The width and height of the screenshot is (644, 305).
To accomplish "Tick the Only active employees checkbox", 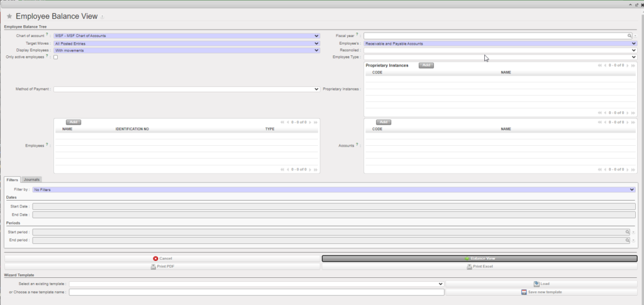I will pyautogui.click(x=56, y=57).
